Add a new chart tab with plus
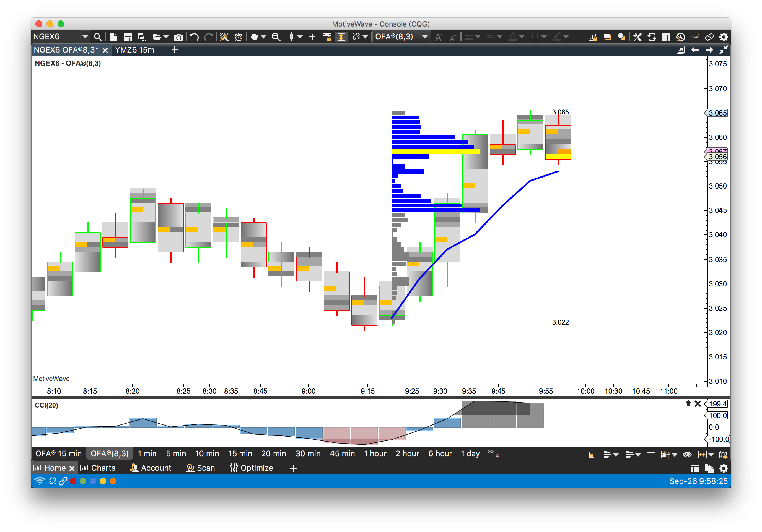The height and width of the screenshot is (532, 762). (x=175, y=50)
